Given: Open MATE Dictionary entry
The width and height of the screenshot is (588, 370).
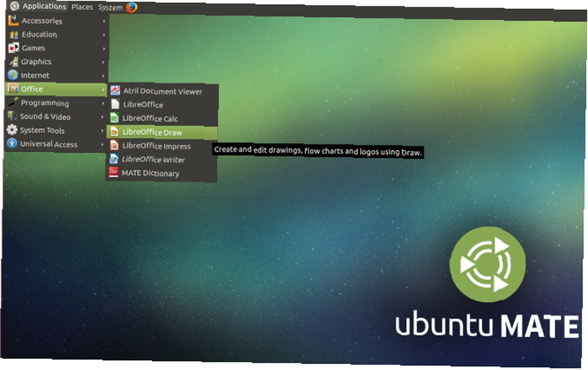Looking at the screenshot, I should pyautogui.click(x=161, y=173).
